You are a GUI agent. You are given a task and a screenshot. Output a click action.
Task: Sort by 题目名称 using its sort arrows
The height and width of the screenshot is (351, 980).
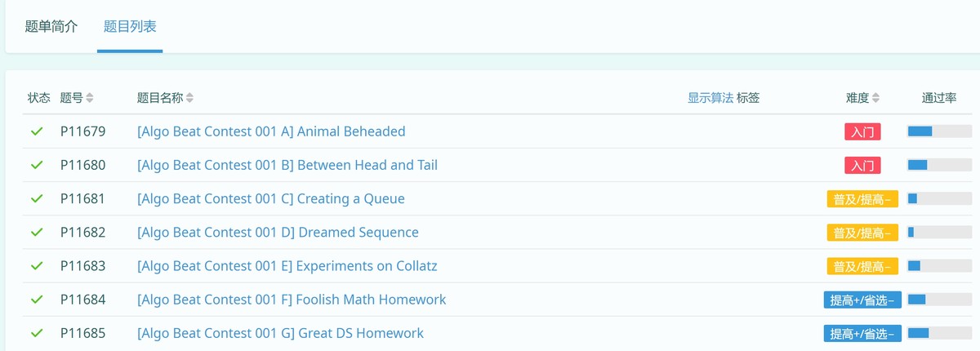click(189, 98)
